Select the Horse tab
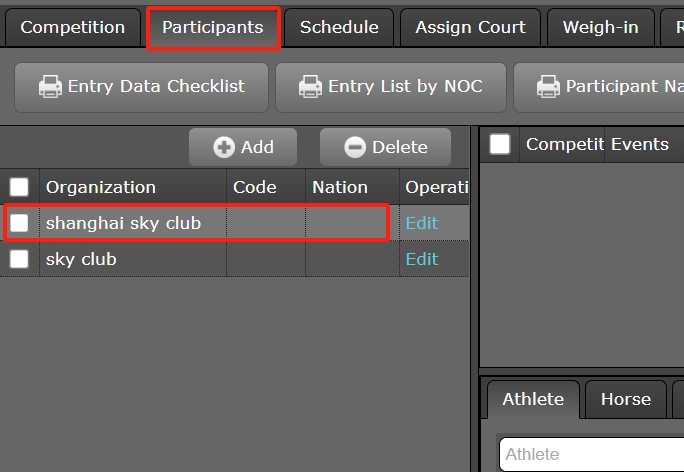The height and width of the screenshot is (472, 684). (626, 399)
